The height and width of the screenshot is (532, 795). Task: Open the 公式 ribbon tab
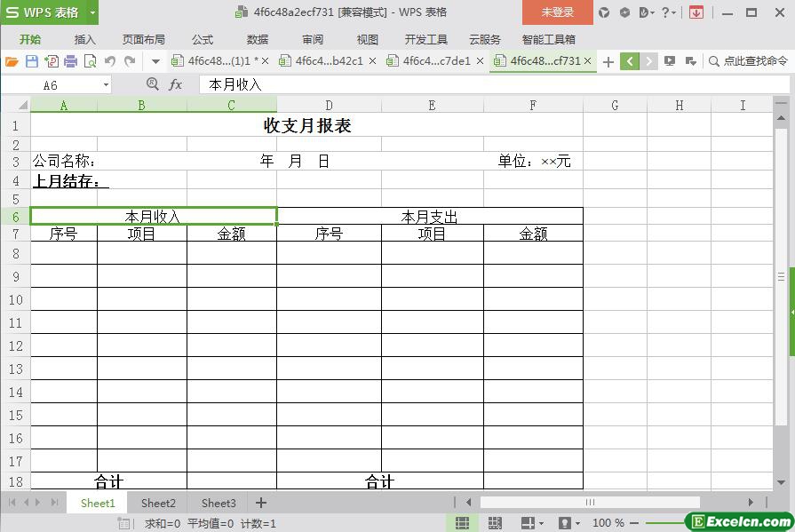(x=203, y=40)
